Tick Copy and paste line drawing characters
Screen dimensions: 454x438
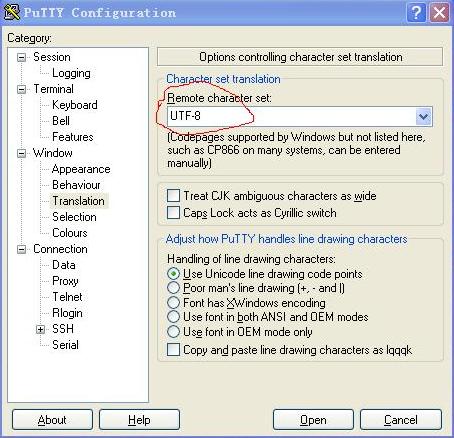pos(173,350)
